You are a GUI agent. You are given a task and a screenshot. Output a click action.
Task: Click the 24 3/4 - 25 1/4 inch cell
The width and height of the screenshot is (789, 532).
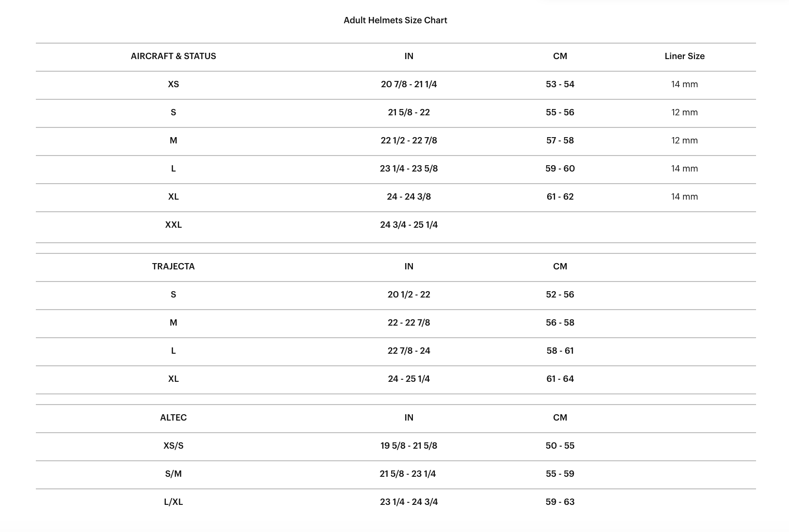click(409, 225)
